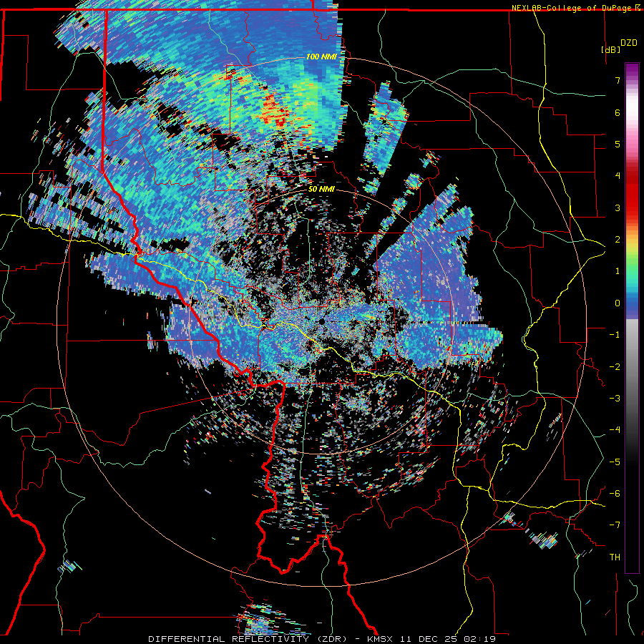
Task: Click the -5 value on color scale
Action: [x=615, y=462]
